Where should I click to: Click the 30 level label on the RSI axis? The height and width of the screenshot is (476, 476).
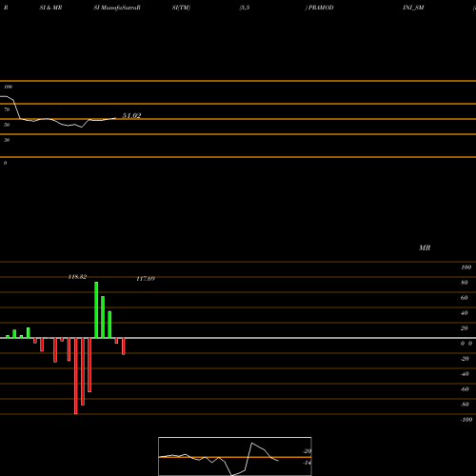[7, 140]
